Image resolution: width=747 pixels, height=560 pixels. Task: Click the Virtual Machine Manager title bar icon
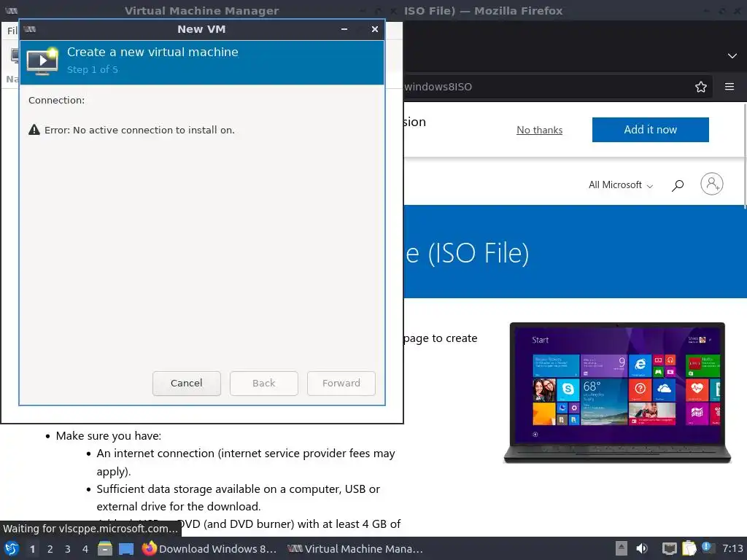tap(12, 10)
